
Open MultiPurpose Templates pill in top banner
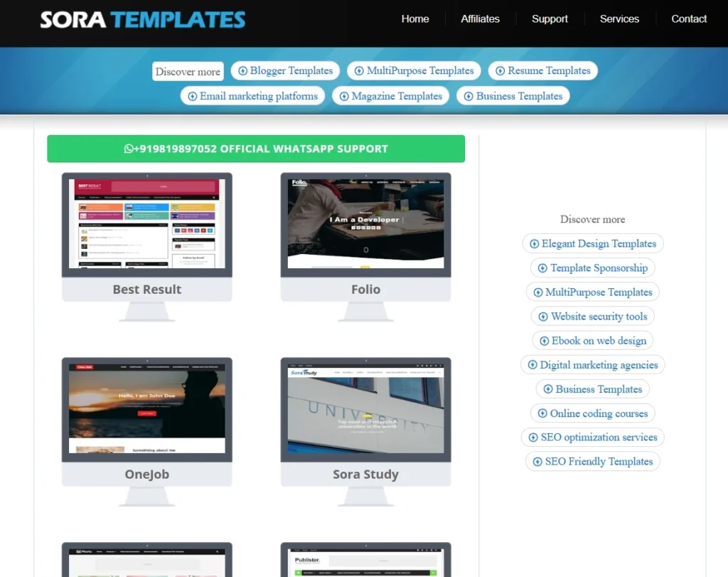pos(414,70)
